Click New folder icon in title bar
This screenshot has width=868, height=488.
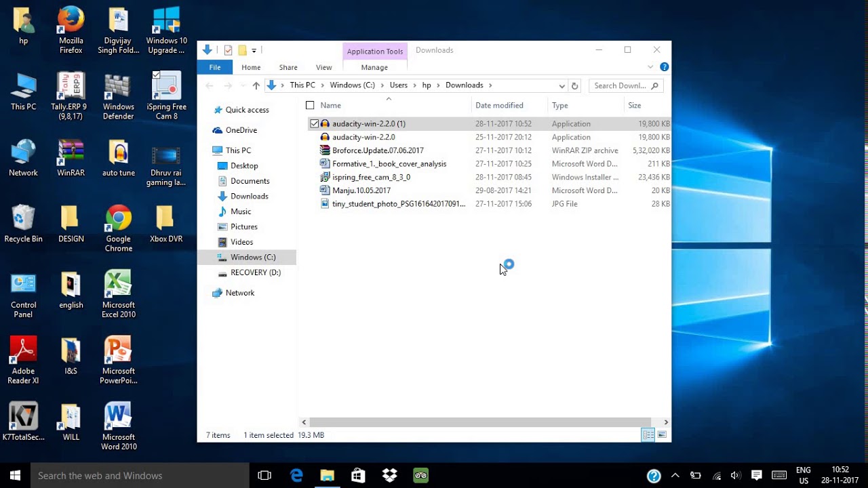242,50
